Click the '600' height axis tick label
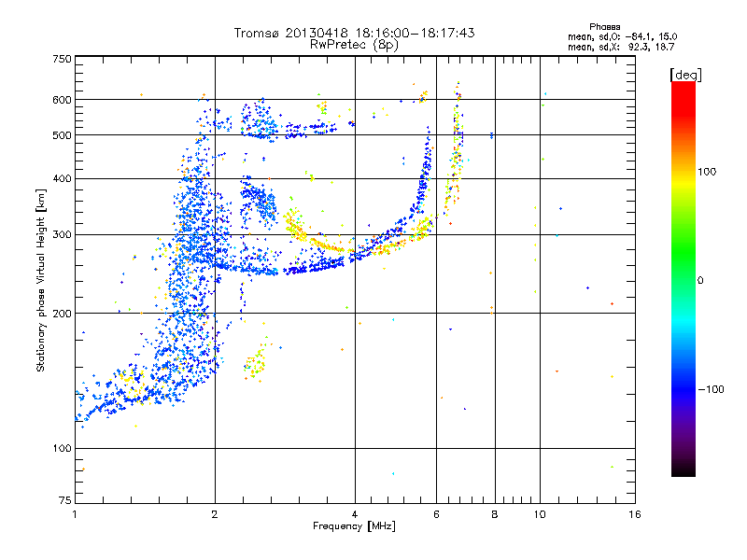The width and height of the screenshot is (747, 560). click(x=62, y=100)
